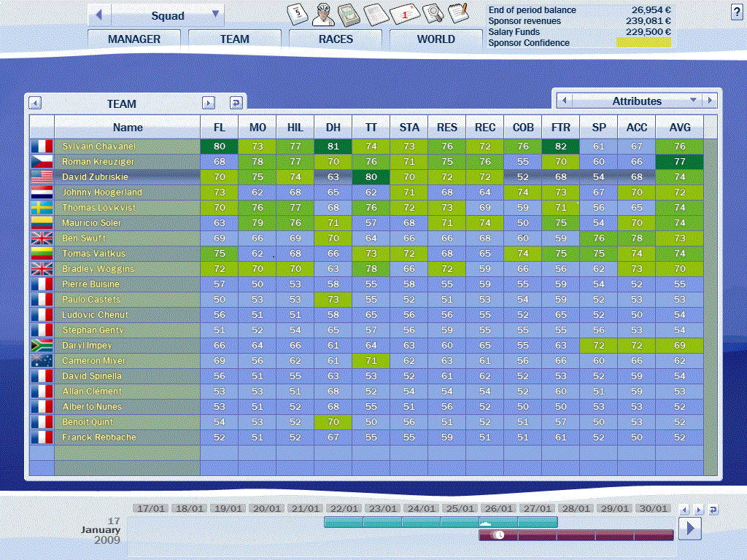Screen dimensions: 747x560
Task: Open the notepad with pencil icon
Action: 457,13
